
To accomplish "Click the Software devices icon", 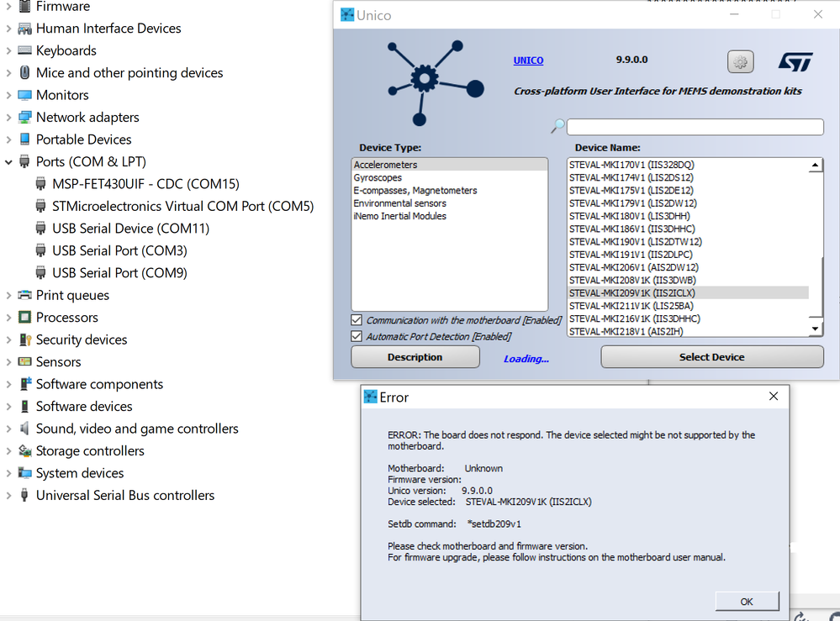I will [24, 407].
